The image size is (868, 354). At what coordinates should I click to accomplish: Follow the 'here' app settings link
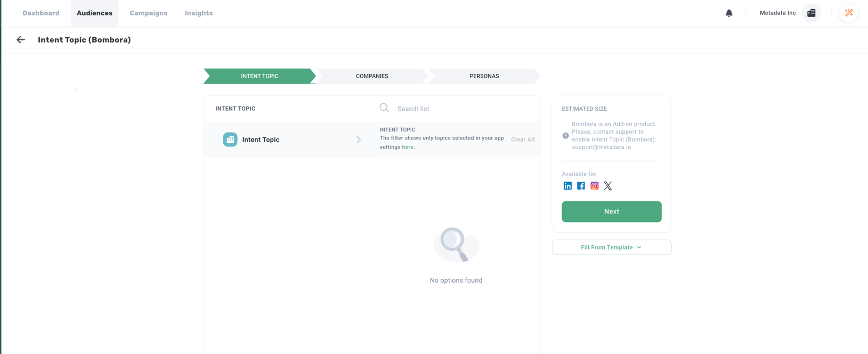[408, 147]
